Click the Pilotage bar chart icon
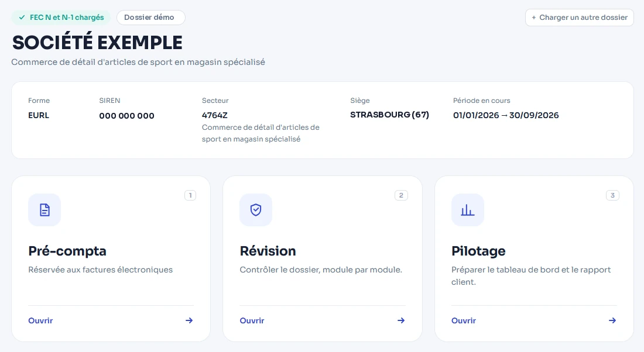 pyautogui.click(x=467, y=210)
